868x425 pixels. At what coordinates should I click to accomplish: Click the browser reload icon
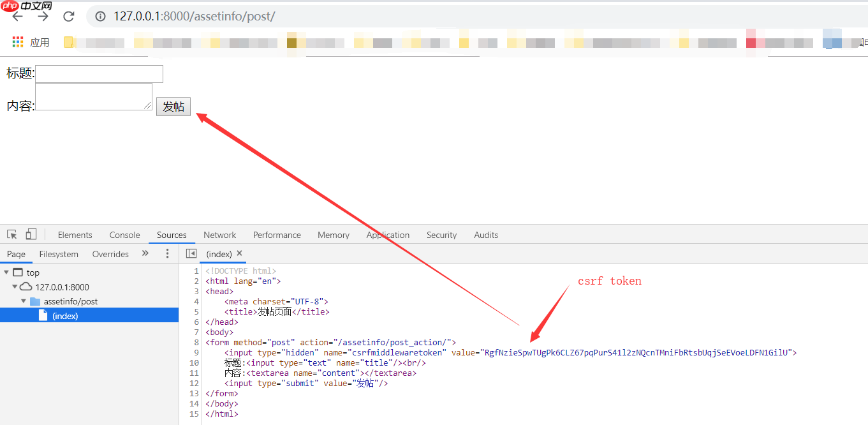68,17
